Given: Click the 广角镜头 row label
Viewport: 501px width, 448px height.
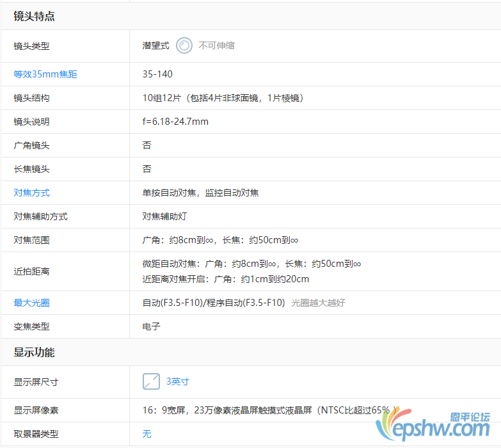Looking at the screenshot, I should pos(31,145).
